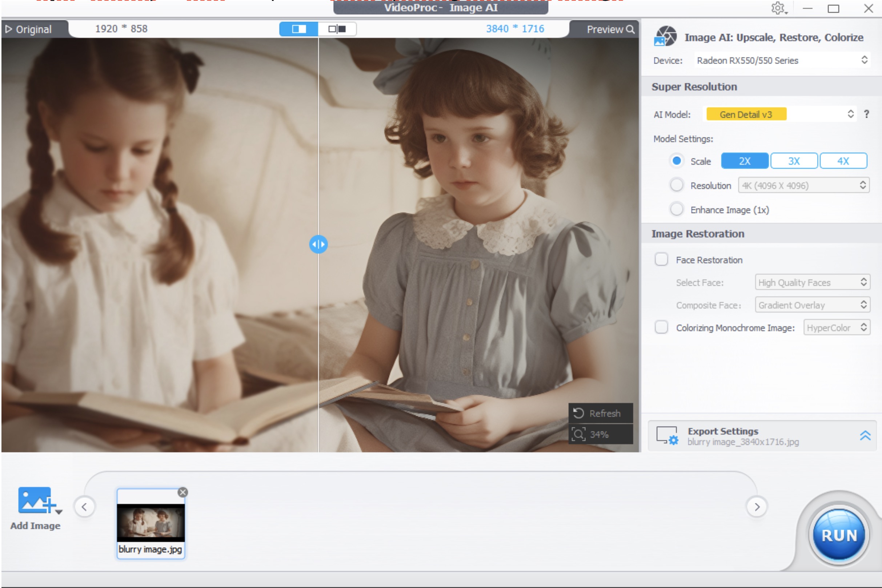Switch to split-slider compare view icon
Screen dimensions: 882x588
298,29
